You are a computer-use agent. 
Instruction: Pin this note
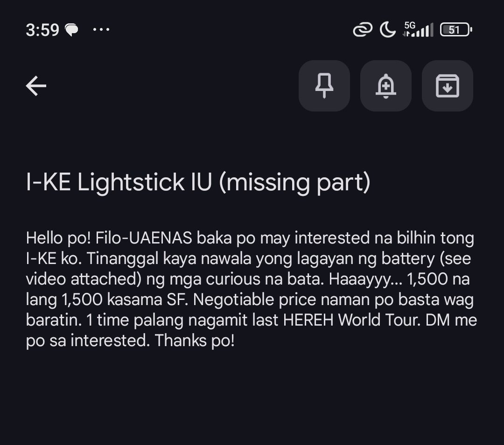click(324, 86)
